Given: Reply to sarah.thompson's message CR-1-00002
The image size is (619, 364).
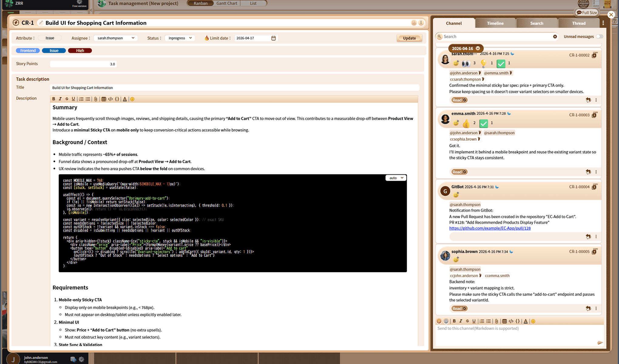Looking at the screenshot, I should (588, 100).
